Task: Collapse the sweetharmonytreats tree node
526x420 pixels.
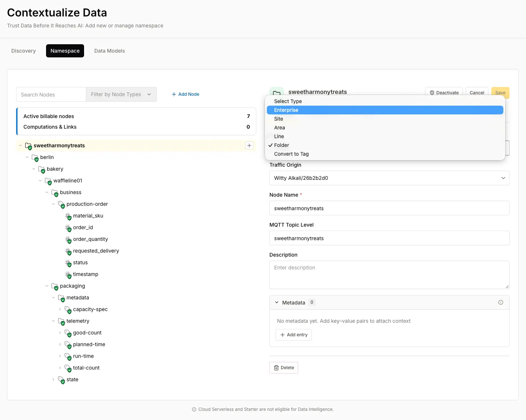Action: coord(20,145)
